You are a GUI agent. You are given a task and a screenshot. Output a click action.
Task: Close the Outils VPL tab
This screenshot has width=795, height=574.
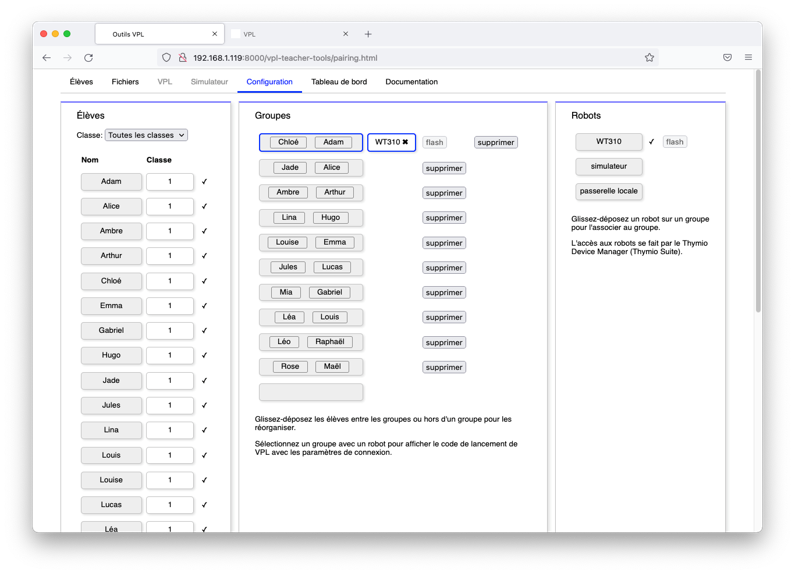(x=214, y=34)
